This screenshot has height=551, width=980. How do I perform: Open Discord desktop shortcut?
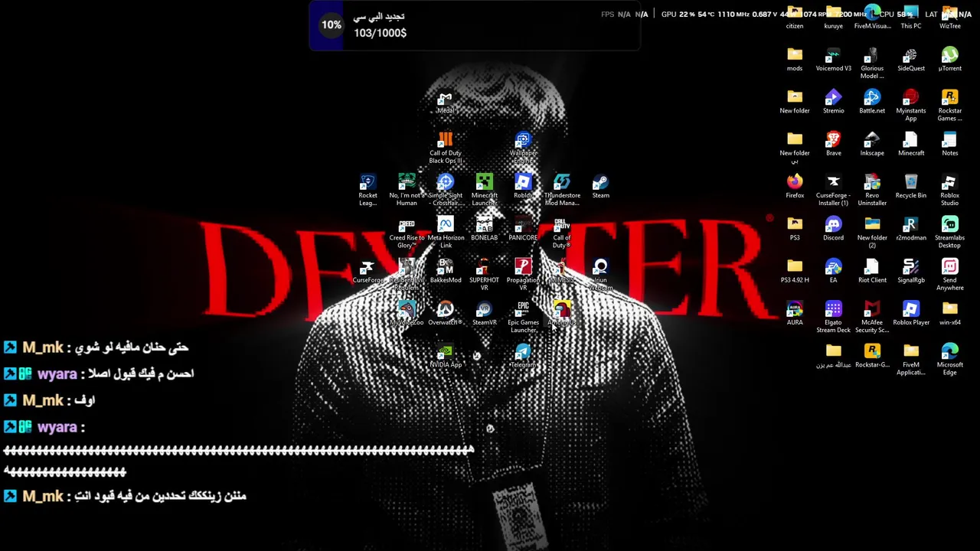point(833,229)
